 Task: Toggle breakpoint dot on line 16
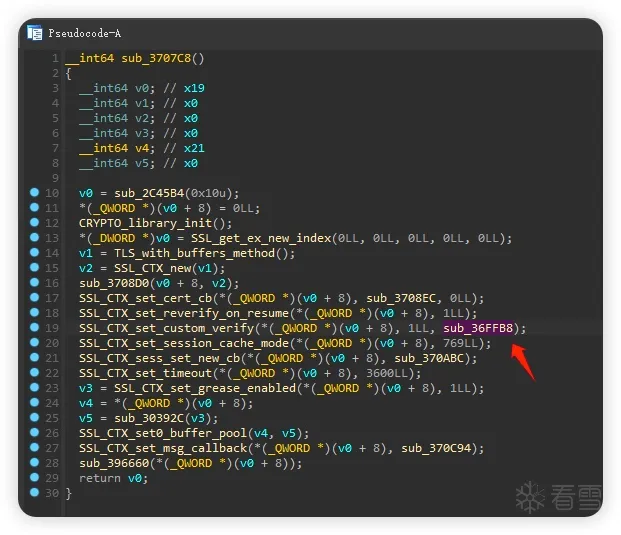point(34,282)
